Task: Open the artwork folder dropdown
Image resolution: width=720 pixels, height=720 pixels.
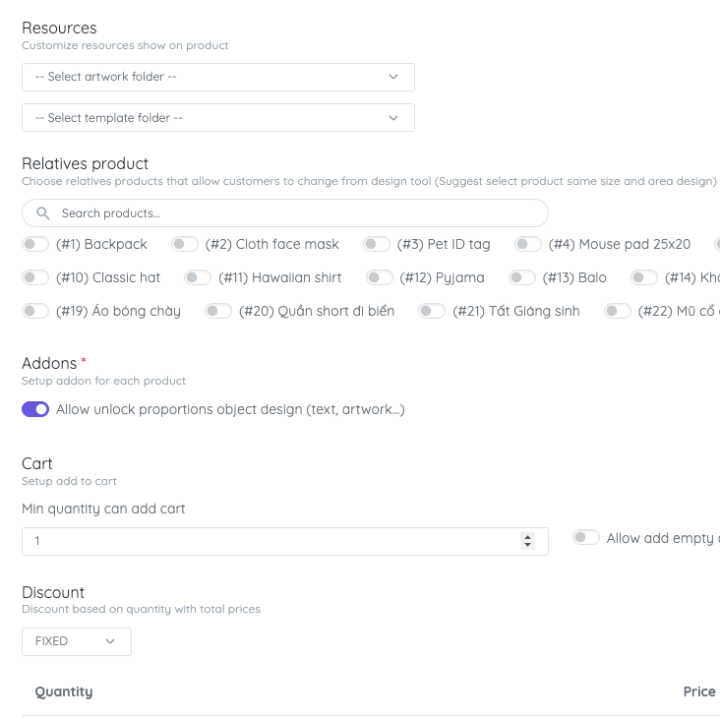Action: [x=218, y=77]
